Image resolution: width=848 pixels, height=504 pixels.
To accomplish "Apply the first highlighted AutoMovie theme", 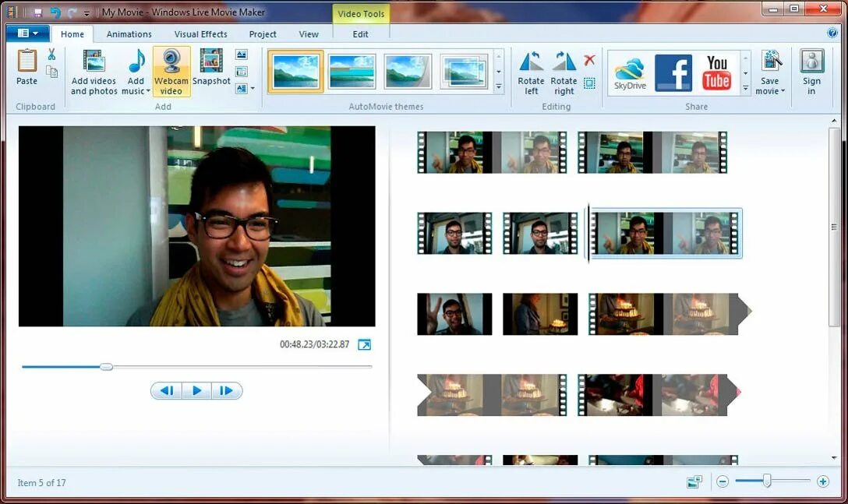I will pos(296,72).
